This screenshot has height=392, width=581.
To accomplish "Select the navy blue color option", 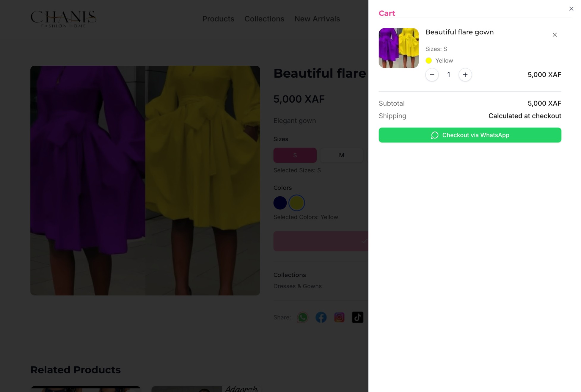I will coord(279,203).
